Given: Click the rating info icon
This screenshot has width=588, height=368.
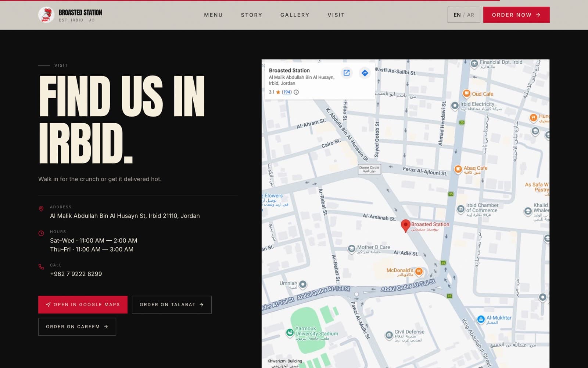Looking at the screenshot, I should [296, 92].
